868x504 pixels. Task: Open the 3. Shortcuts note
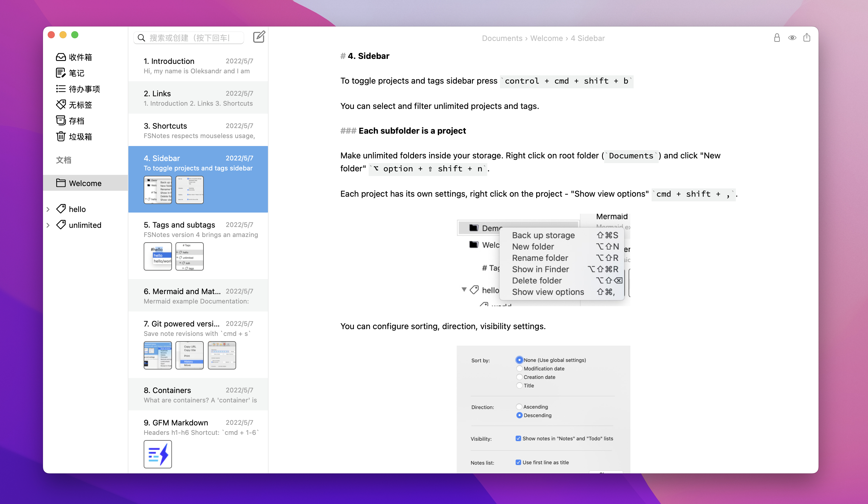pos(198,130)
